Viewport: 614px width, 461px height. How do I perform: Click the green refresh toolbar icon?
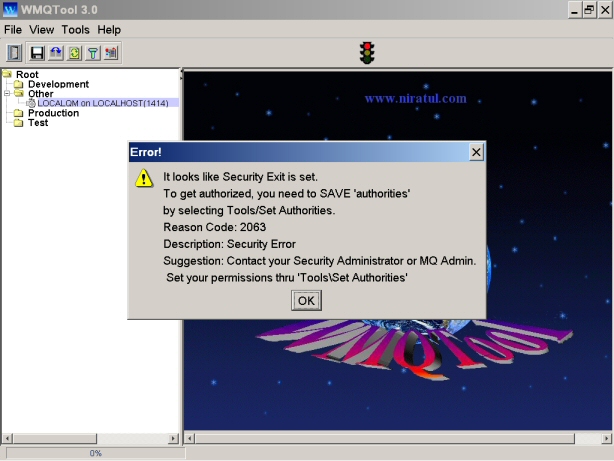pos(74,53)
